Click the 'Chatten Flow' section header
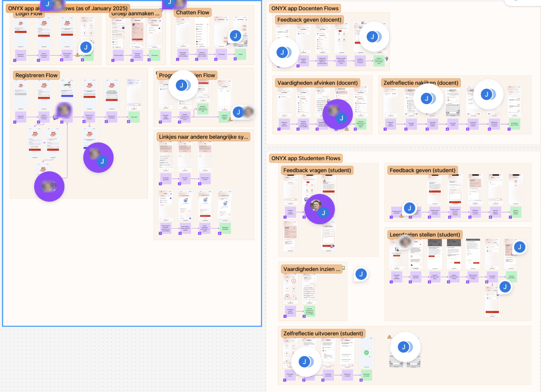 [x=192, y=12]
